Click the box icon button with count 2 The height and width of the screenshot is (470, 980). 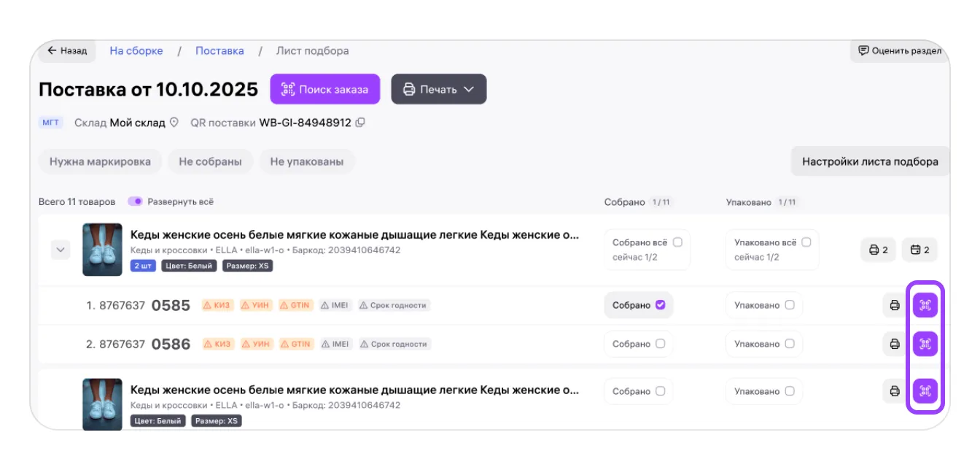919,250
